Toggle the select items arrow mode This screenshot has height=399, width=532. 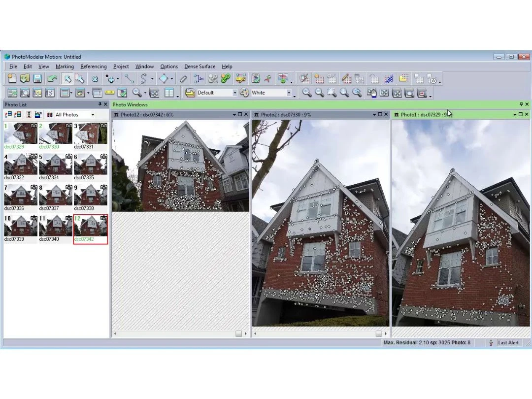(x=67, y=79)
